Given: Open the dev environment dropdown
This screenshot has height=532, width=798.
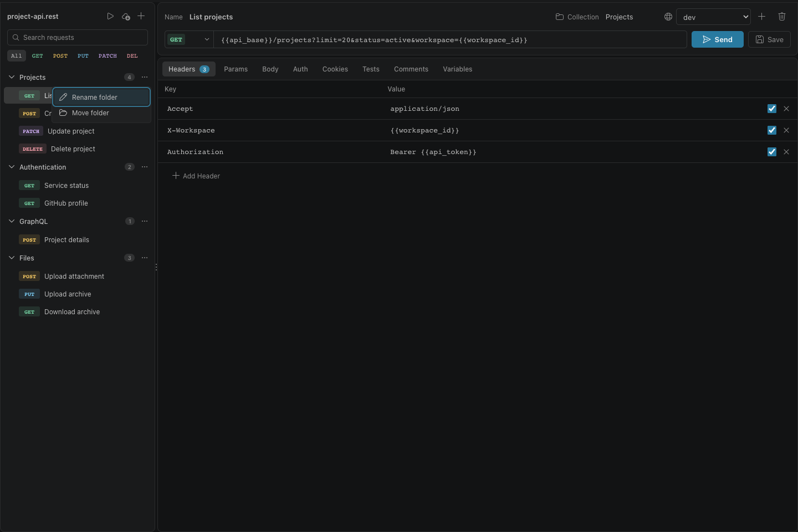Looking at the screenshot, I should [x=713, y=17].
